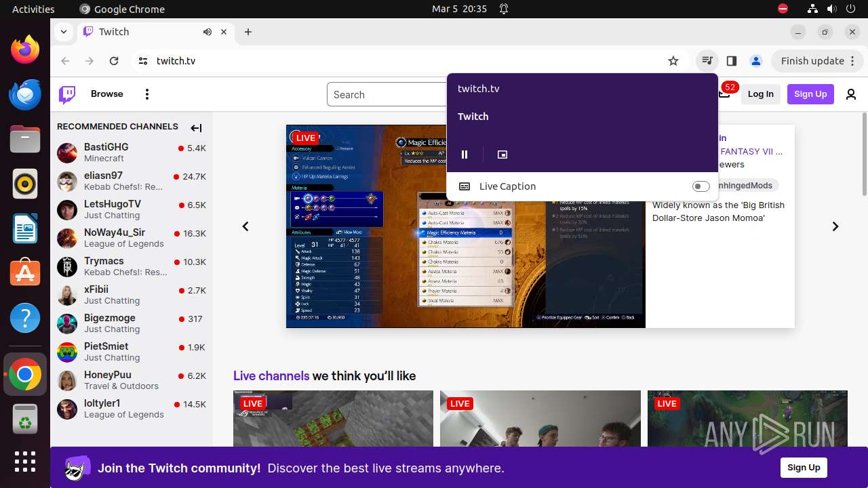Viewport: 868px width, 488px height.
Task: Open LetsHugoTV channel in sidebar
Action: (132, 209)
